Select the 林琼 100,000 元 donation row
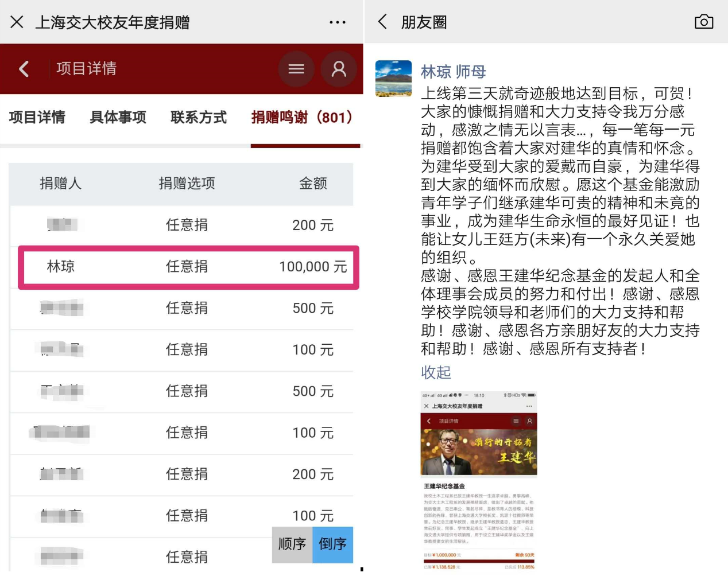728x580 pixels. click(x=188, y=267)
